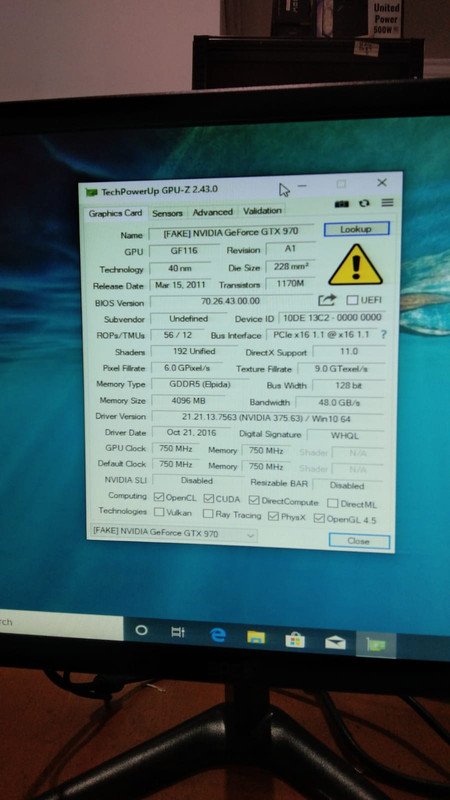Image resolution: width=450 pixels, height=800 pixels.
Task: Click the GPU field value GF116
Action: (x=184, y=251)
